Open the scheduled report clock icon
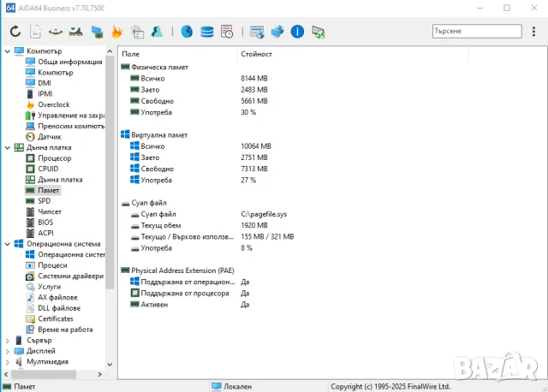This screenshot has height=392, width=548. 227,32
